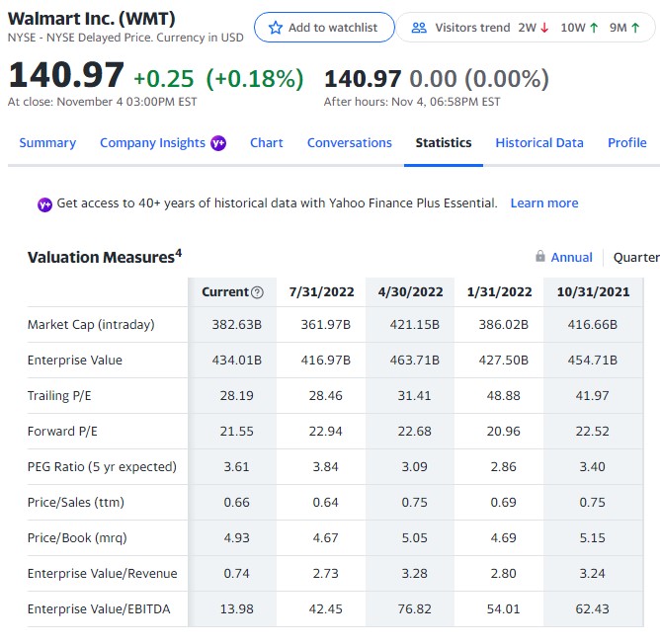Image resolution: width=660 pixels, height=644 pixels.
Task: Click the Visitors trend label
Action: [472, 28]
